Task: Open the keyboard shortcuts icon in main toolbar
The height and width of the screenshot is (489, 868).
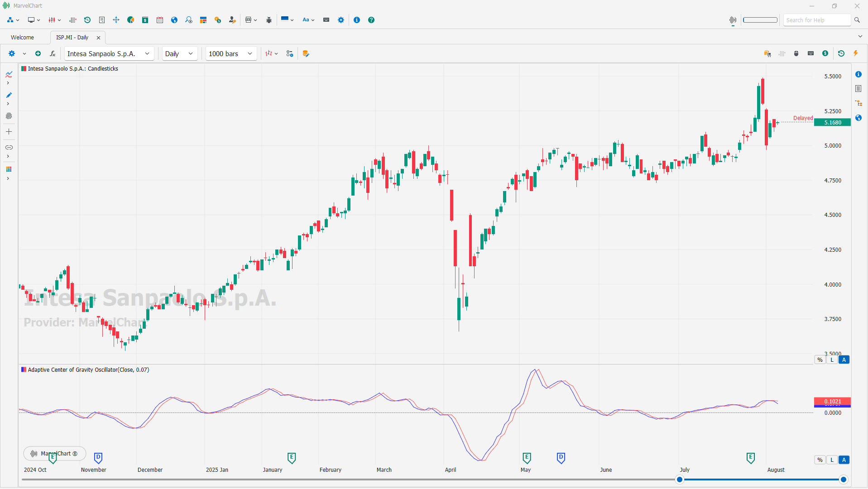Action: coord(326,20)
